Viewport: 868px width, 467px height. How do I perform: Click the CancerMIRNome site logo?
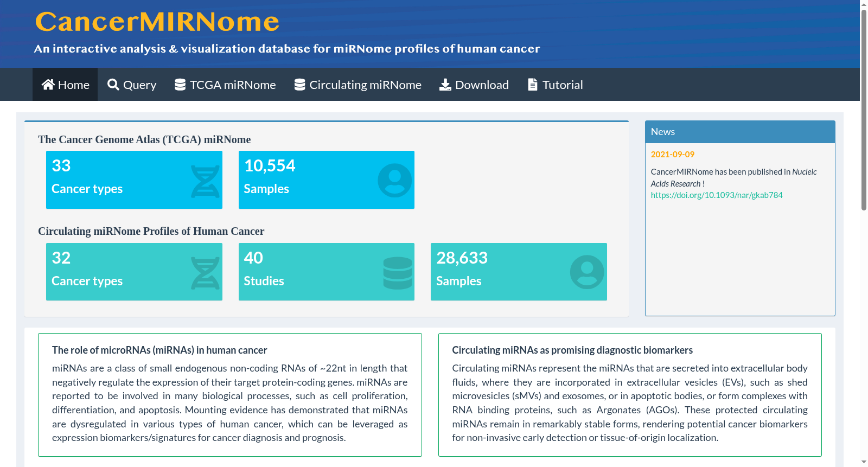[x=157, y=22]
